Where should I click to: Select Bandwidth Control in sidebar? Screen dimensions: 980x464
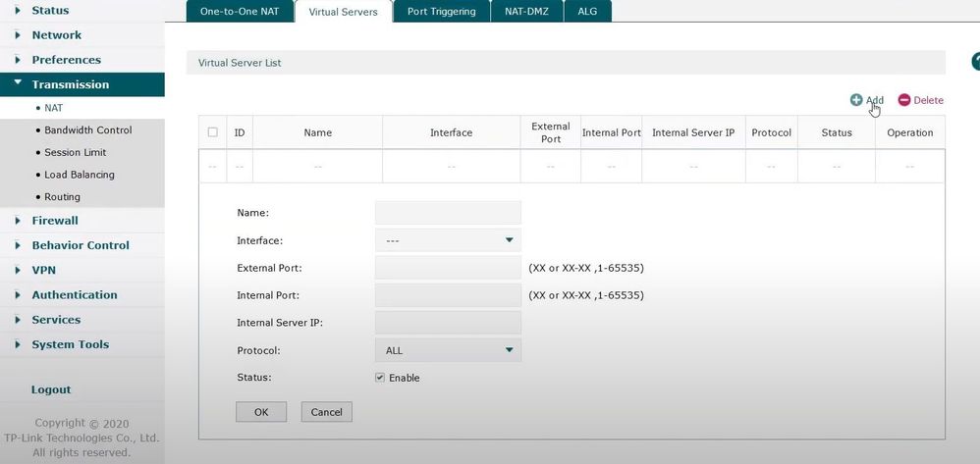(x=87, y=129)
